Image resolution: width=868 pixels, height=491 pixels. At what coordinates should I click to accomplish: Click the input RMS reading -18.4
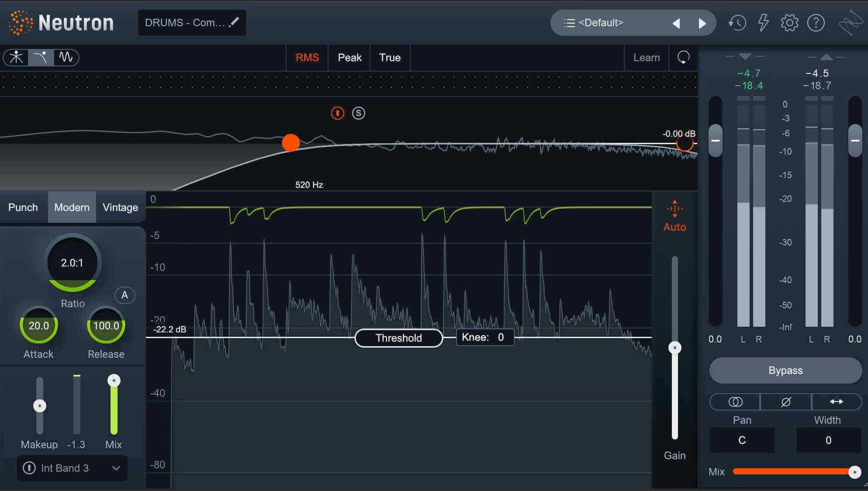click(x=749, y=86)
